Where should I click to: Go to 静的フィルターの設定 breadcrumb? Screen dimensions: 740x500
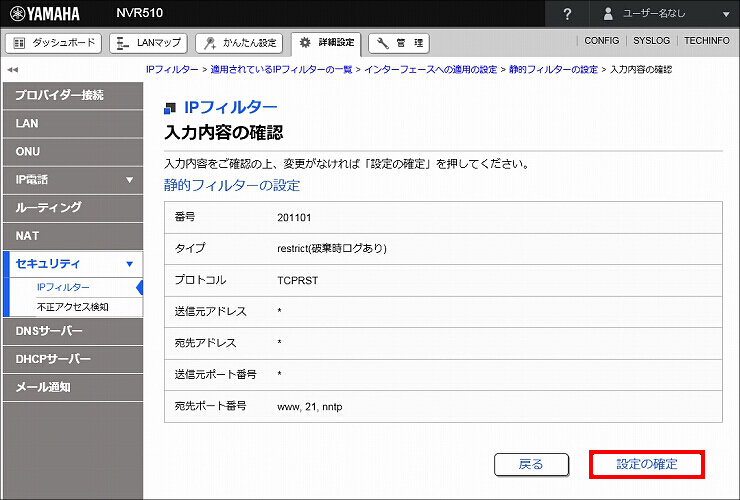[553, 69]
